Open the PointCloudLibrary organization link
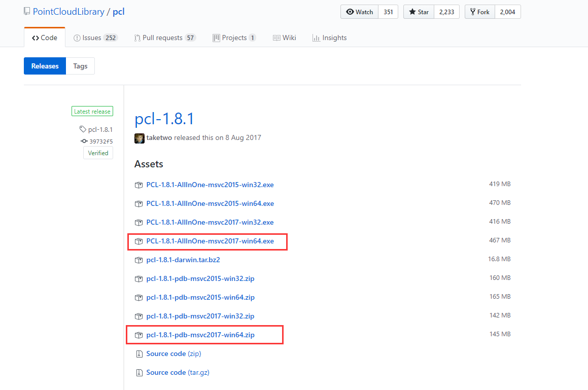Screen dimensions: 588x390 click(68, 12)
